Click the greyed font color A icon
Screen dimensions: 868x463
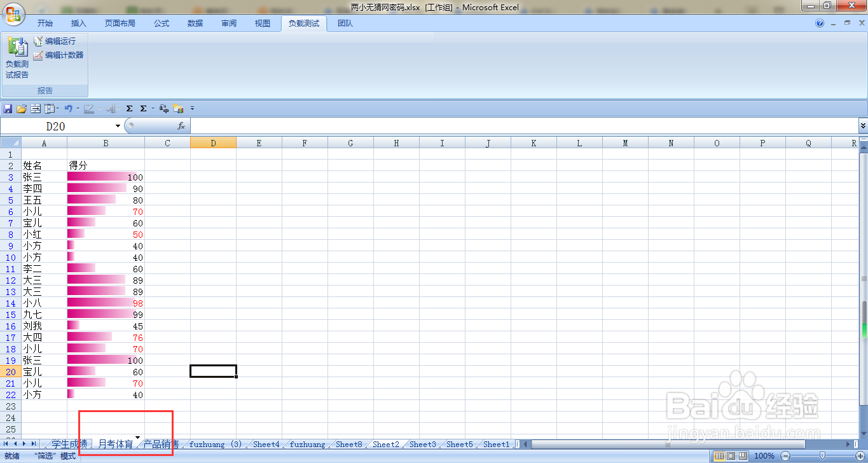click(111, 109)
